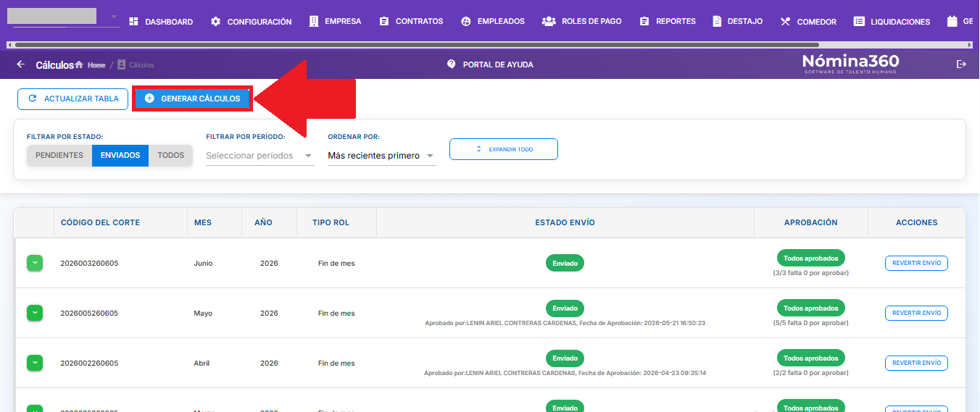
Task: Click the logout icon at top right
Action: tap(962, 64)
